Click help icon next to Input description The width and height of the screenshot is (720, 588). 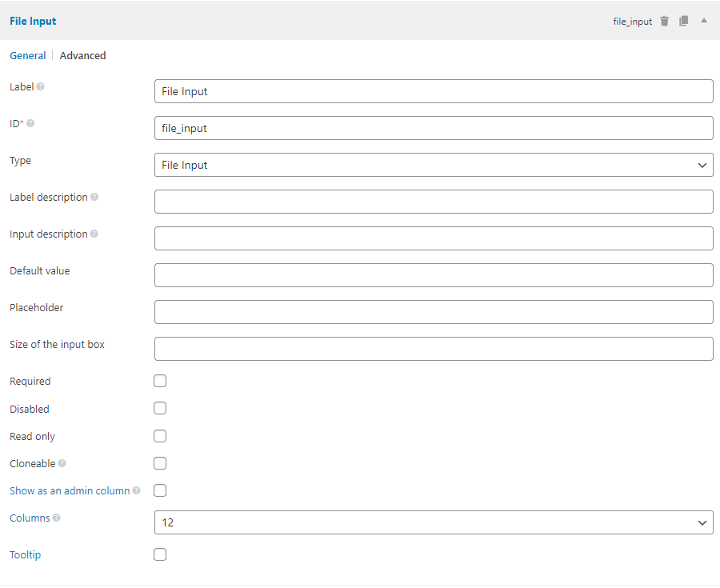coord(94,234)
